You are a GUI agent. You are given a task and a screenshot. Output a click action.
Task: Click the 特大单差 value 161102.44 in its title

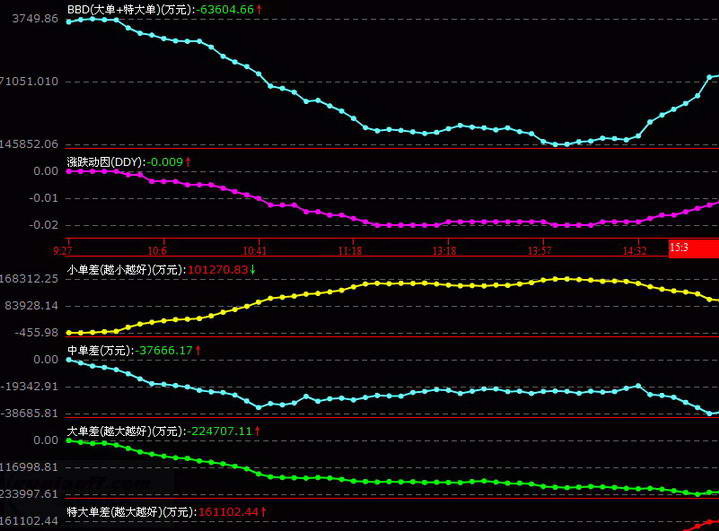[x=228, y=512]
